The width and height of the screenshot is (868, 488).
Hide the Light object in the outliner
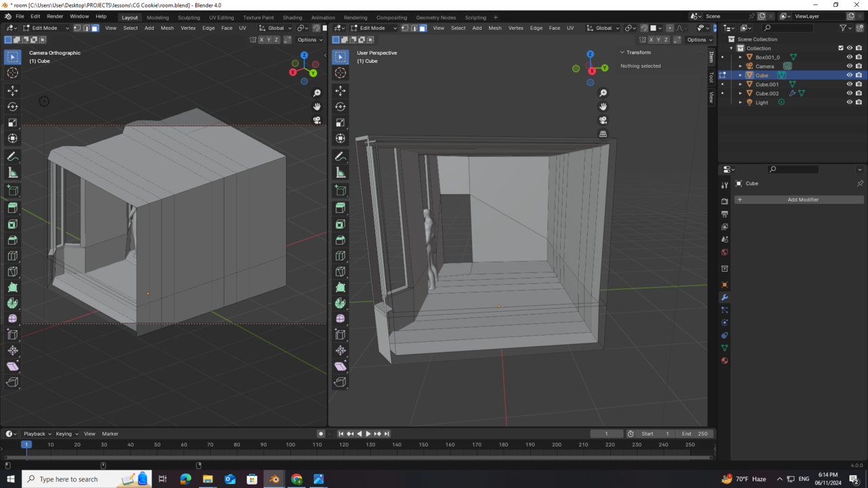point(849,102)
